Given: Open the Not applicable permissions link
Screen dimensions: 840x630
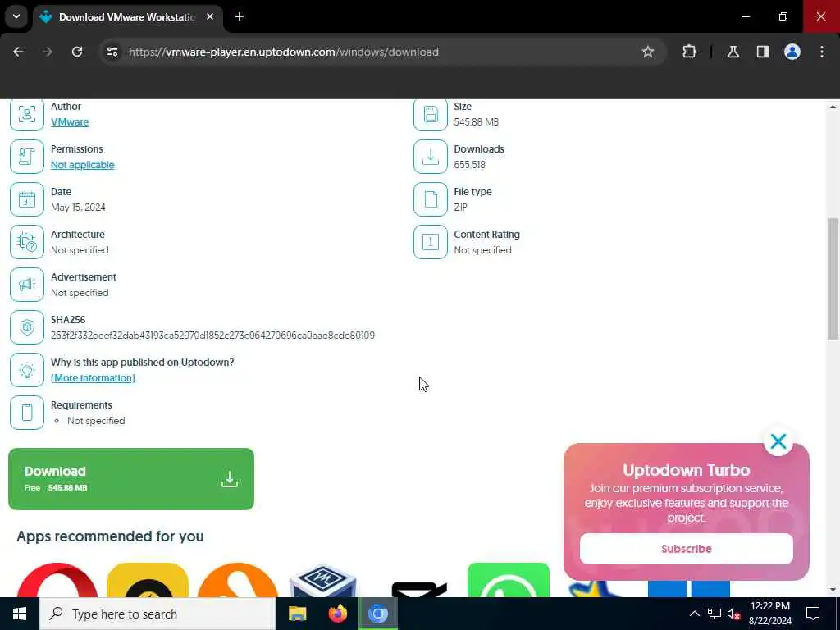Looking at the screenshot, I should pyautogui.click(x=83, y=164).
